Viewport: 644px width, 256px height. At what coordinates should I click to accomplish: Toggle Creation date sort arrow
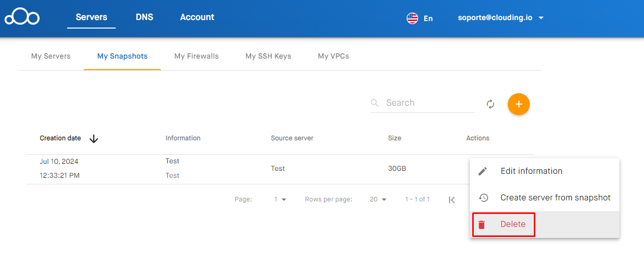click(x=94, y=139)
